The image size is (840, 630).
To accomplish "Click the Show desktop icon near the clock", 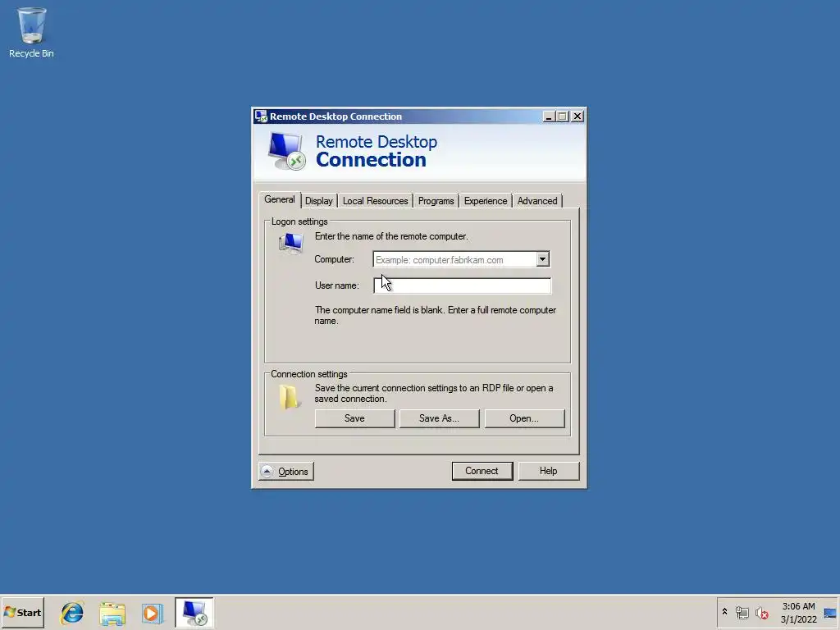I will tap(830, 613).
